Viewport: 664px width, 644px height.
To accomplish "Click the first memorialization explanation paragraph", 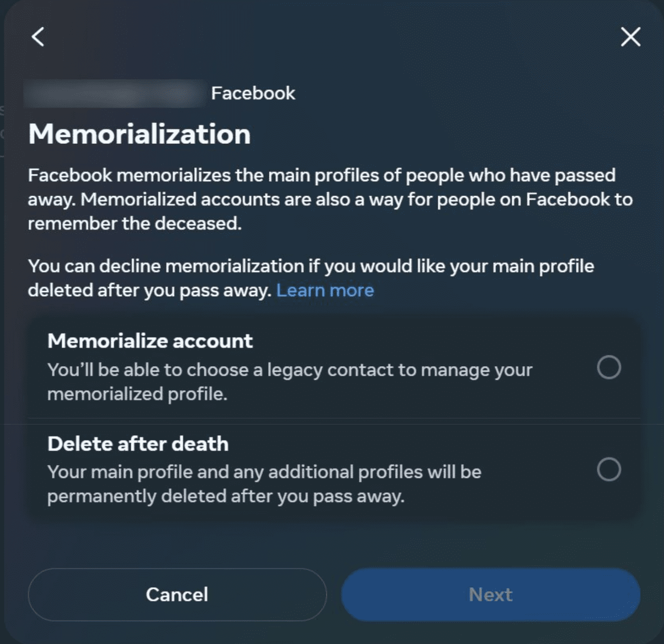I will tap(329, 199).
